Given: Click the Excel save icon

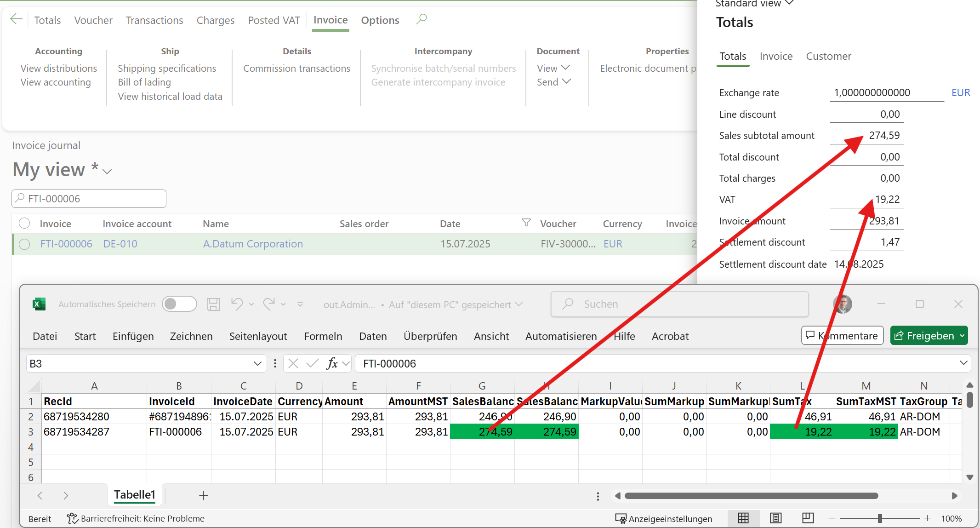Looking at the screenshot, I should [213, 304].
